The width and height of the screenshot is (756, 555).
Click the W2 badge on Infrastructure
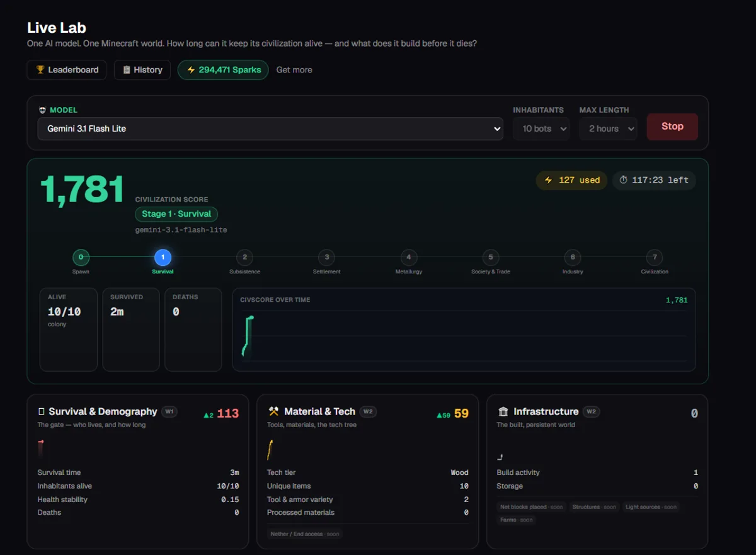(591, 411)
